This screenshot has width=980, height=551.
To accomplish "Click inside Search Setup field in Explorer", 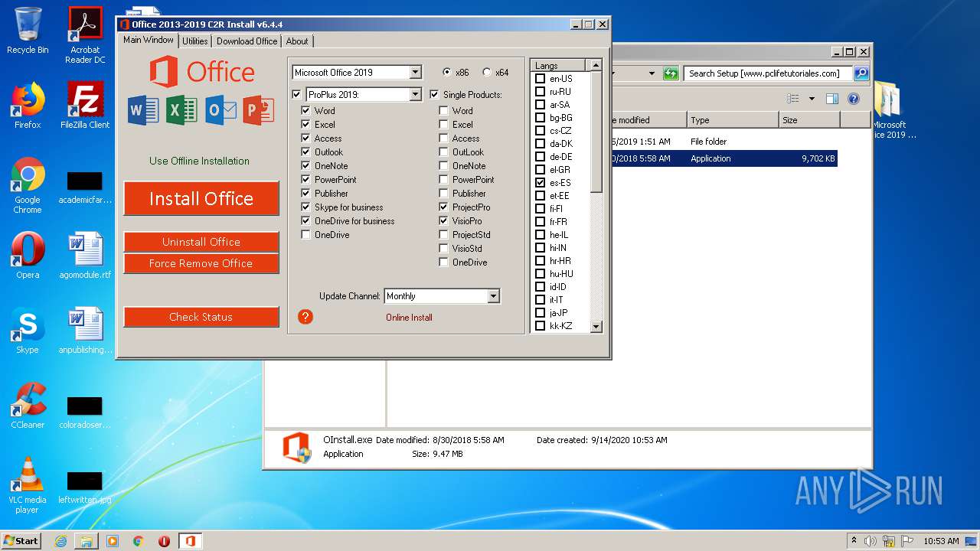I will (x=767, y=73).
